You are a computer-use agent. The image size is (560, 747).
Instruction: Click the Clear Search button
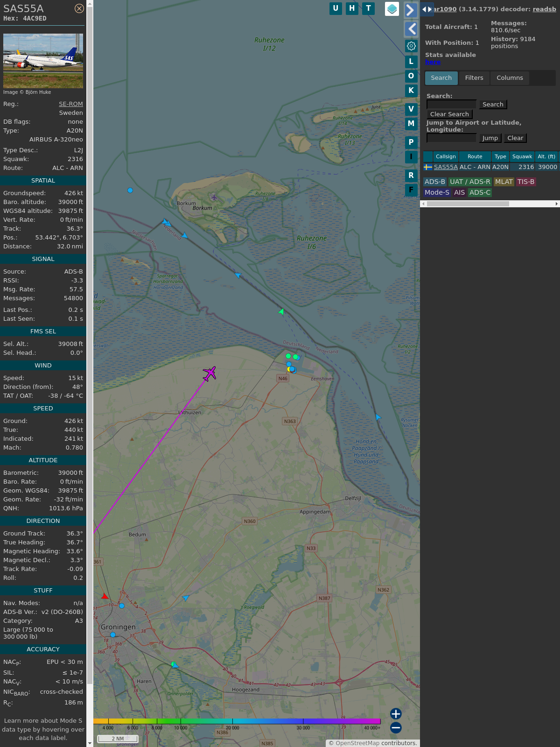449,114
